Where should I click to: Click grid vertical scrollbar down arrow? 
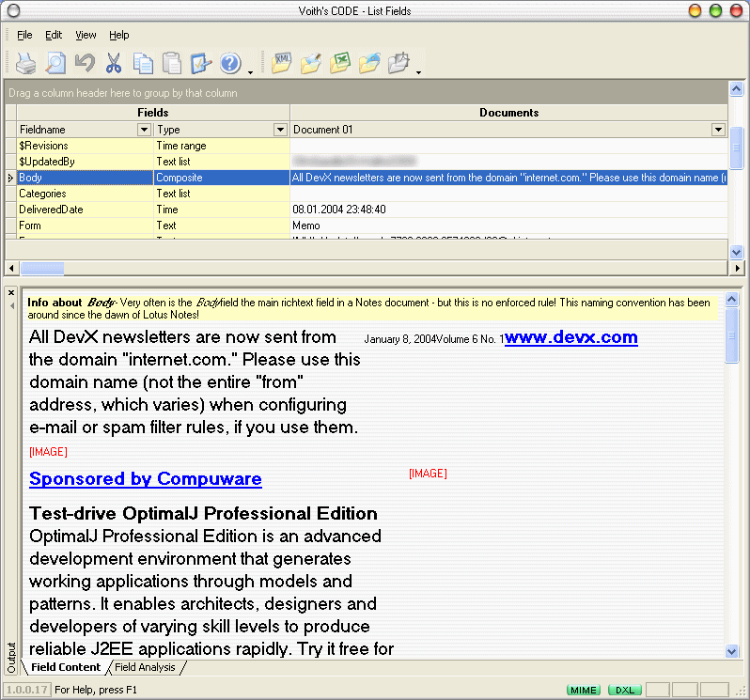[x=736, y=252]
